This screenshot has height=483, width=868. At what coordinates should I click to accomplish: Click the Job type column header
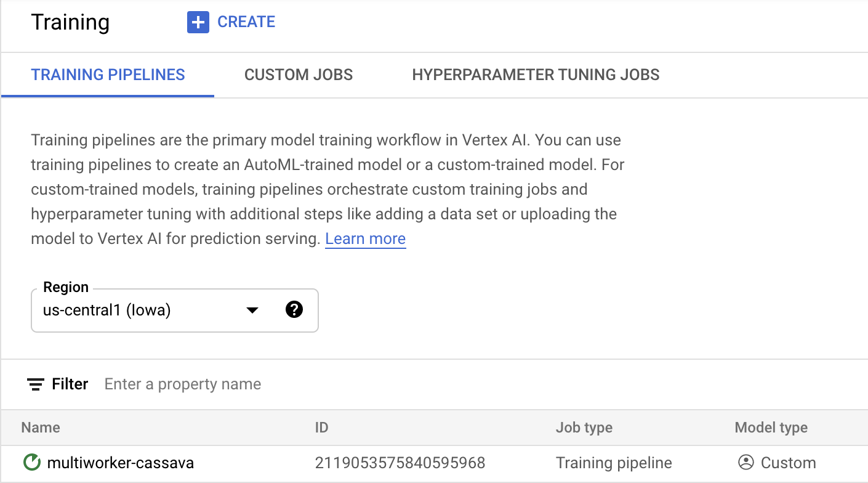(584, 427)
